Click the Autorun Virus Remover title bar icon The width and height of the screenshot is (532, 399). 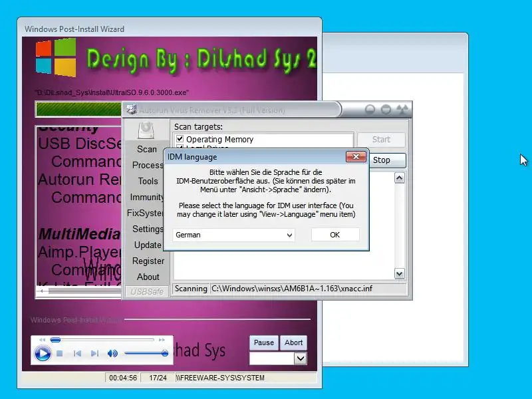pos(131,110)
